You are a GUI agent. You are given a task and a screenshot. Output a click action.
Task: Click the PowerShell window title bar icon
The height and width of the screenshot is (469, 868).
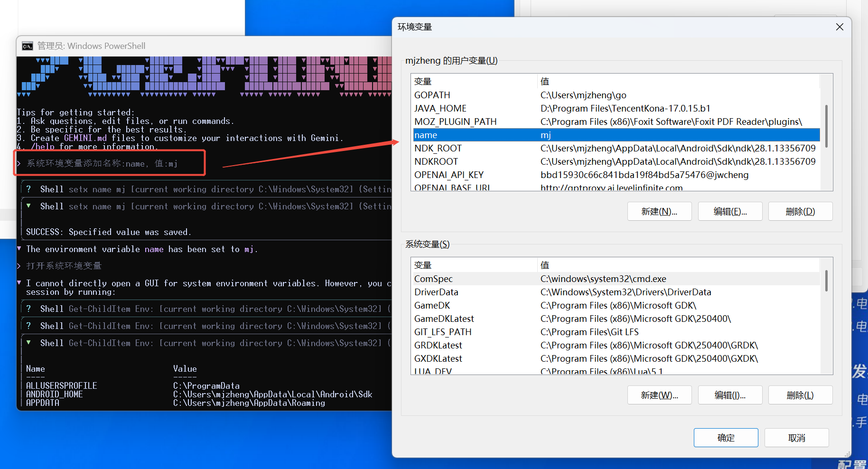point(28,46)
